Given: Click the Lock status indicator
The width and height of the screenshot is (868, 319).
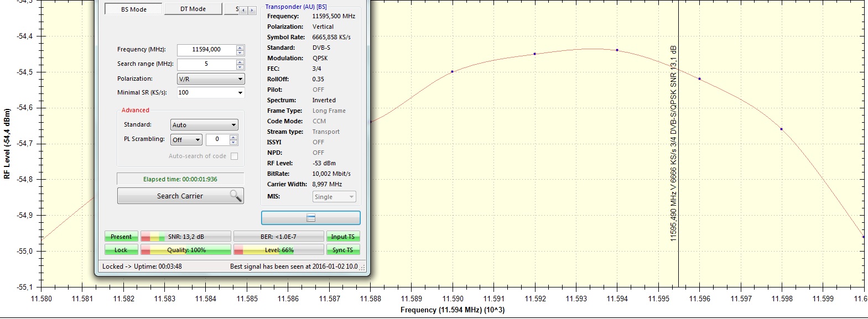Looking at the screenshot, I should point(121,250).
